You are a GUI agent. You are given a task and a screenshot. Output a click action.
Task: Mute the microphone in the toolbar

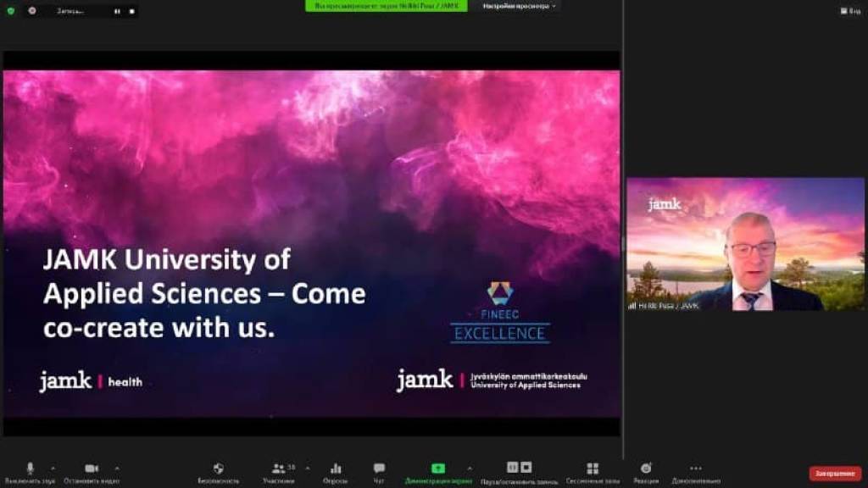pos(31,469)
